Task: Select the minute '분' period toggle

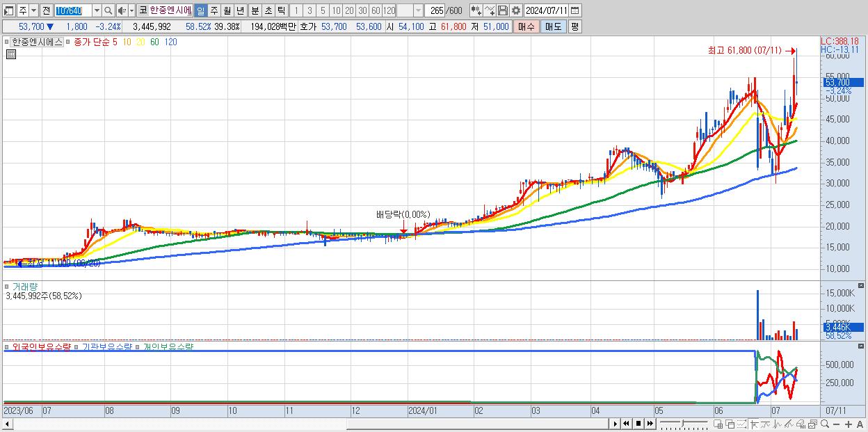Action: (255, 10)
